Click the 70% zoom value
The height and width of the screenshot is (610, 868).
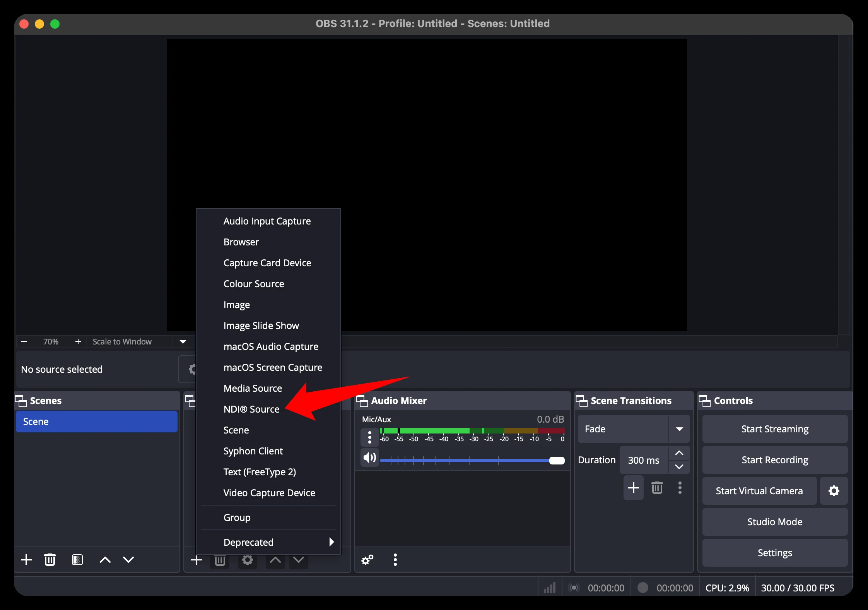51,341
